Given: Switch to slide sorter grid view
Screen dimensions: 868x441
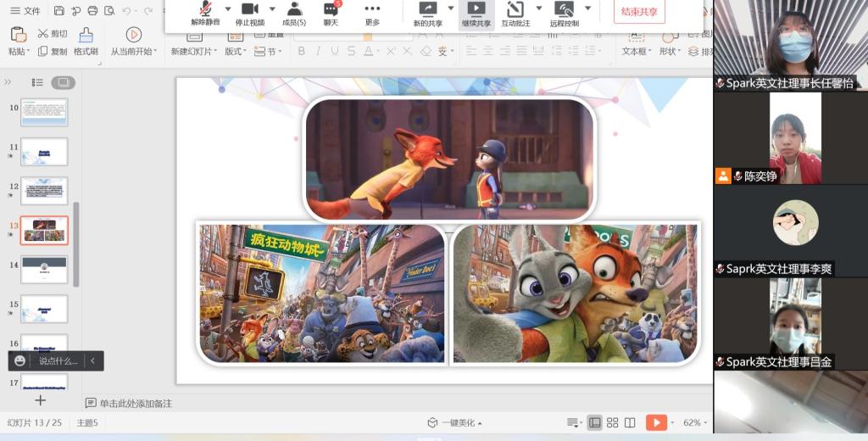Looking at the screenshot, I should (612, 422).
